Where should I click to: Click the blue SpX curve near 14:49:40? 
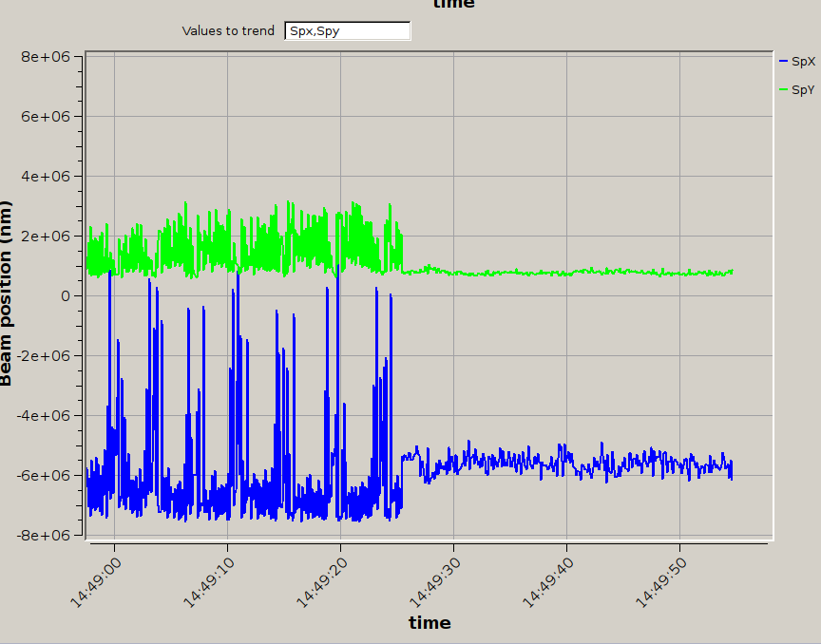[x=567, y=457]
